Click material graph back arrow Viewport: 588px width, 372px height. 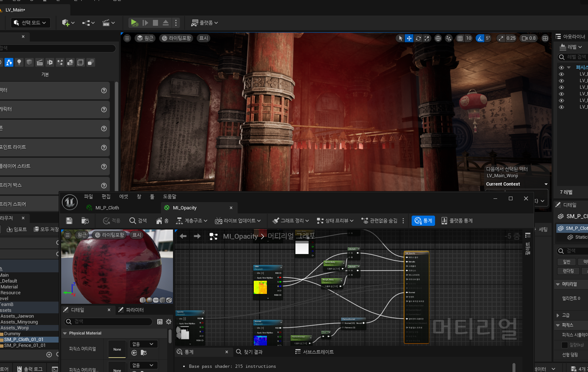pyautogui.click(x=183, y=236)
